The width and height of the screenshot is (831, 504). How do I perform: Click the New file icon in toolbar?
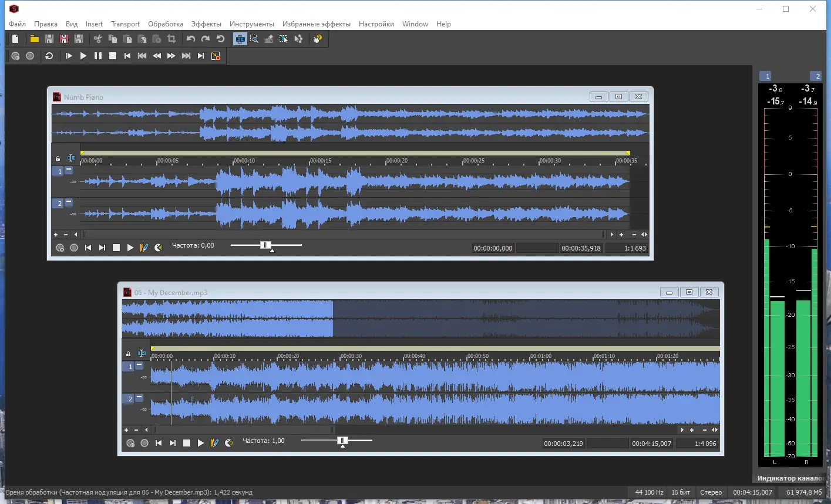(15, 39)
